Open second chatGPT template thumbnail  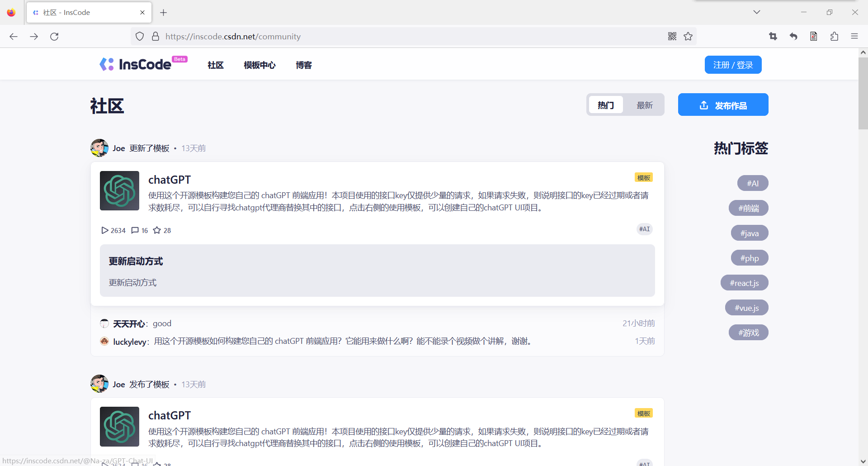tap(119, 427)
